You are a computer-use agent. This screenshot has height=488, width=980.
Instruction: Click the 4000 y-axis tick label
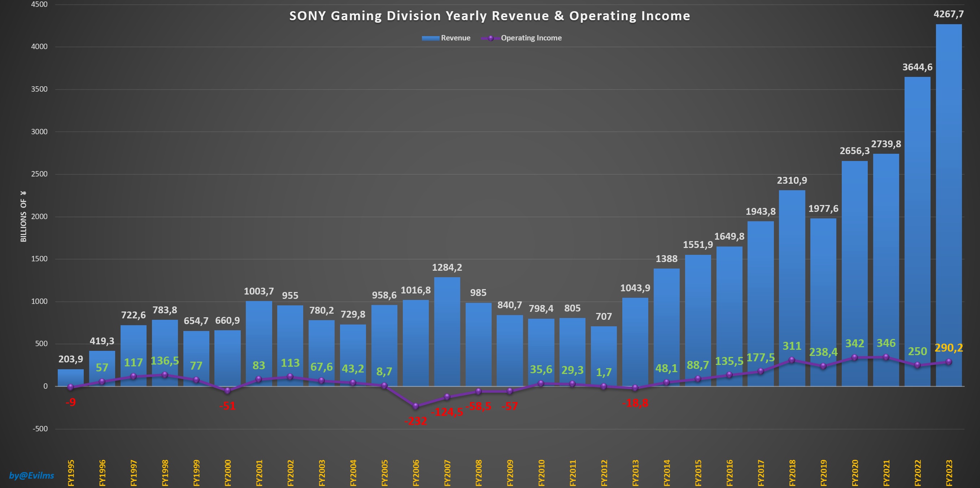[39, 47]
